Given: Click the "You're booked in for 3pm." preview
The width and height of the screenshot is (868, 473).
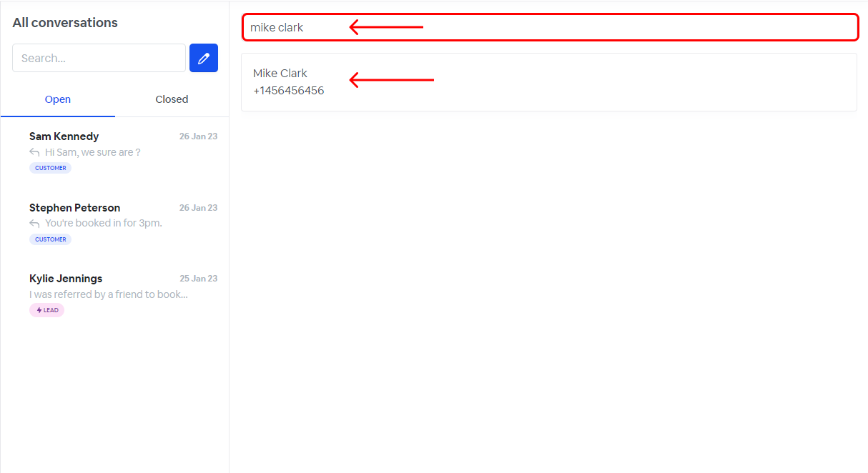Looking at the screenshot, I should [104, 223].
